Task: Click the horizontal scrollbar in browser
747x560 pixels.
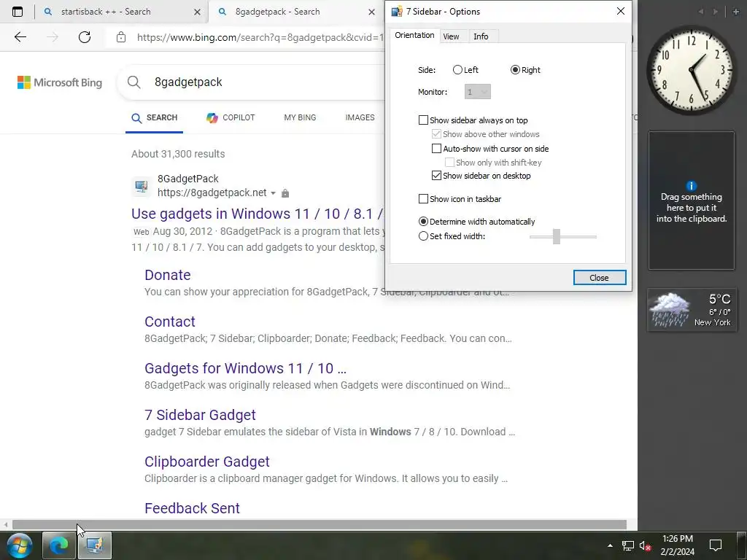Action: click(x=320, y=524)
